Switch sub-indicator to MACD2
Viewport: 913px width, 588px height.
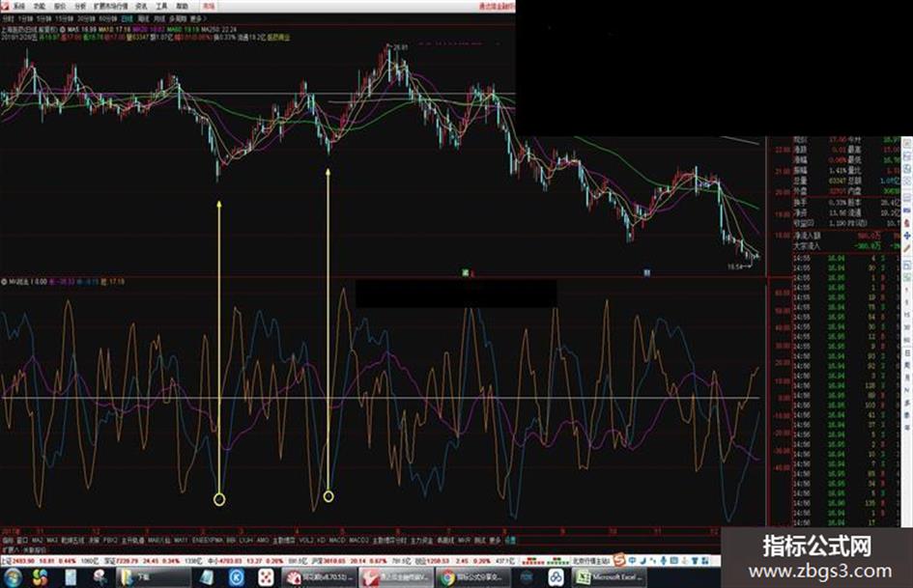tap(358, 541)
